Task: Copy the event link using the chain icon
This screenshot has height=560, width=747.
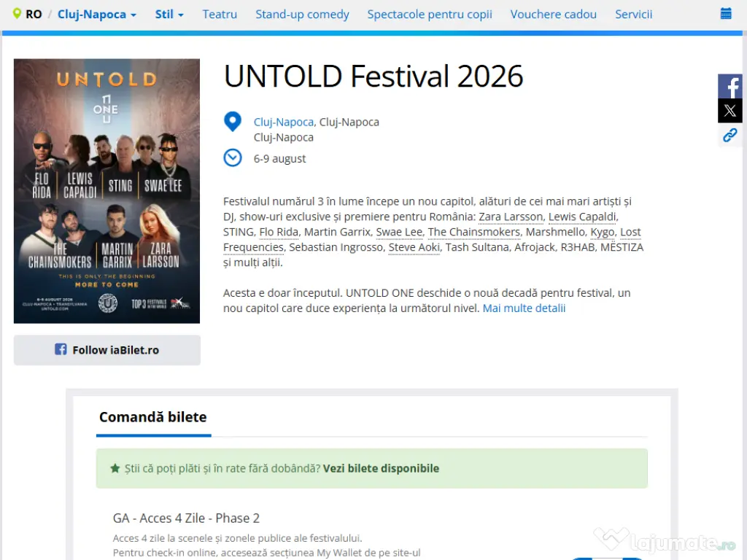Action: pos(730,135)
